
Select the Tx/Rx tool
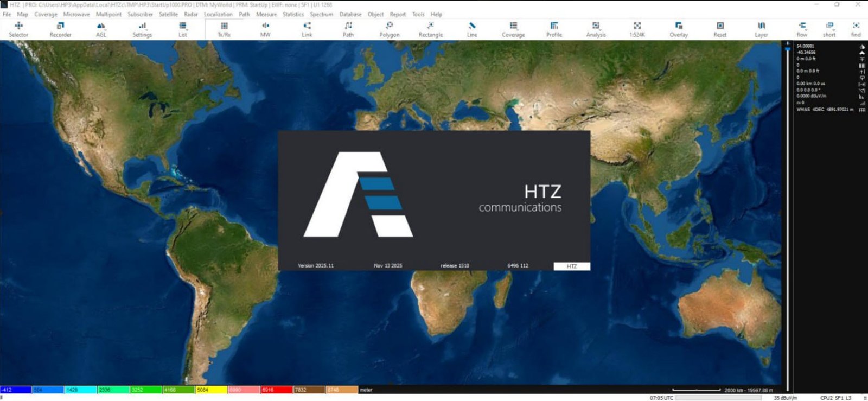pos(224,29)
